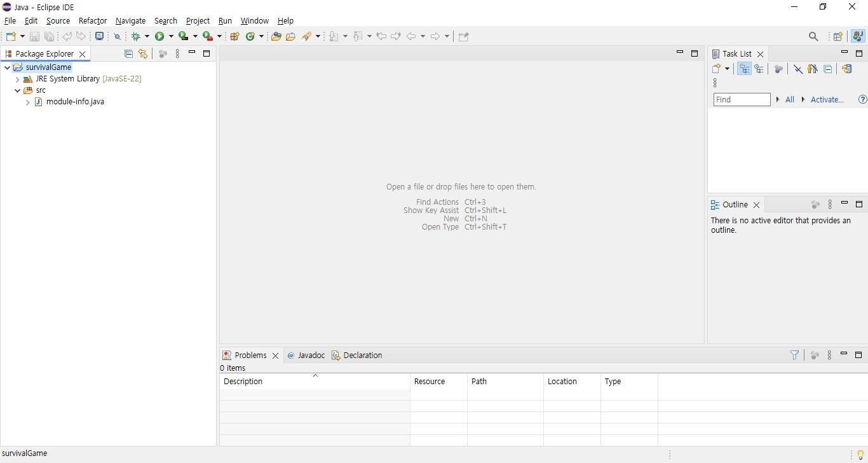
Task: Click the green Run button in toolbar
Action: [x=159, y=37]
